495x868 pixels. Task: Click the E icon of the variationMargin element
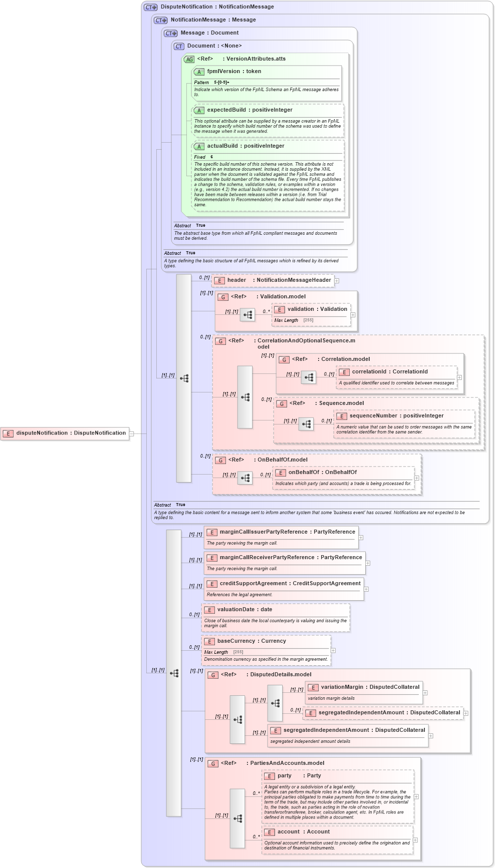[313, 687]
